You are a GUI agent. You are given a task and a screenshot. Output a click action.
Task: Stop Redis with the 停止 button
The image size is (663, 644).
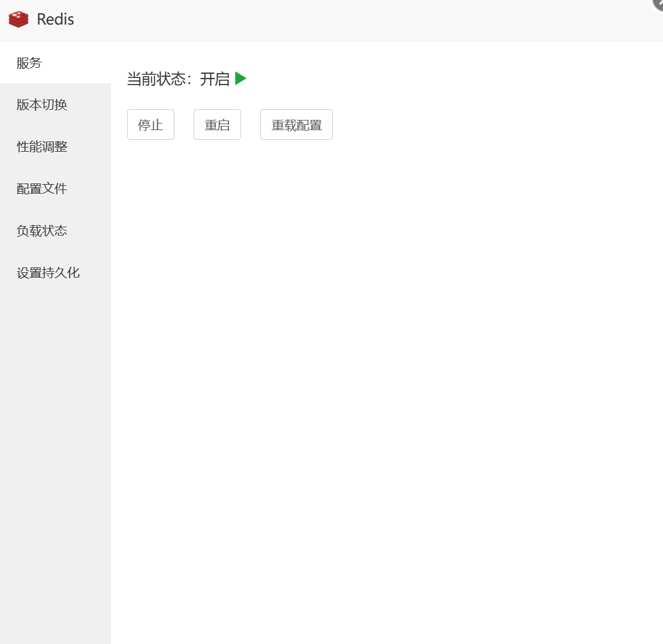coord(150,124)
